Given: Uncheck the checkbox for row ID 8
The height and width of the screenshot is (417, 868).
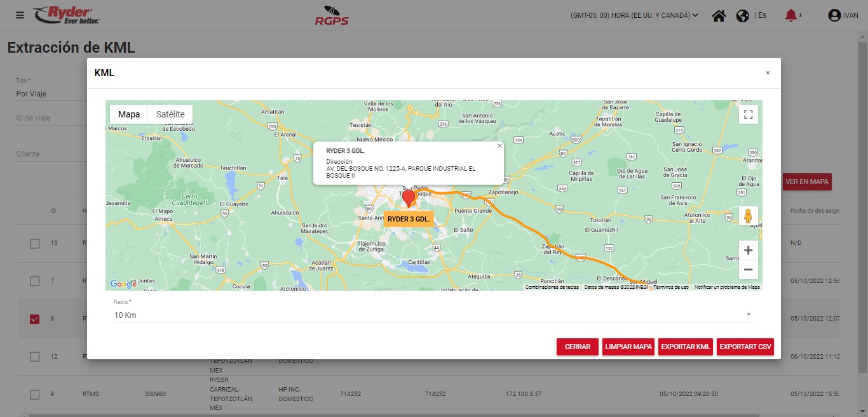Looking at the screenshot, I should click(x=35, y=319).
